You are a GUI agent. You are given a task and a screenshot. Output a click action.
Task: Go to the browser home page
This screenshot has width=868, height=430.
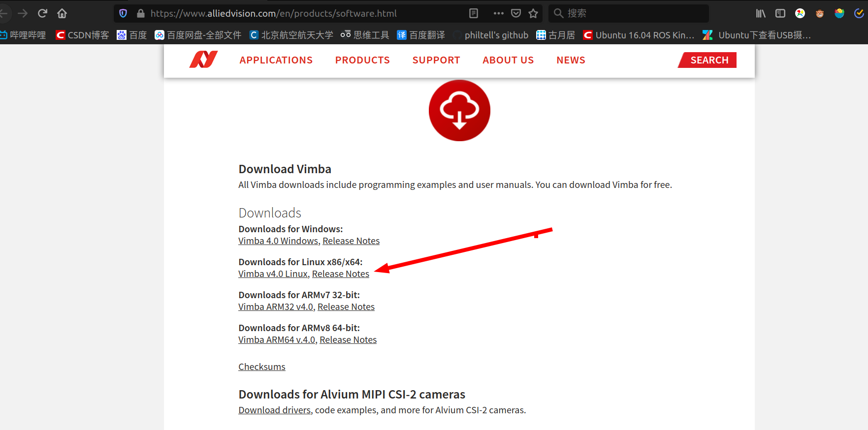[x=62, y=13]
